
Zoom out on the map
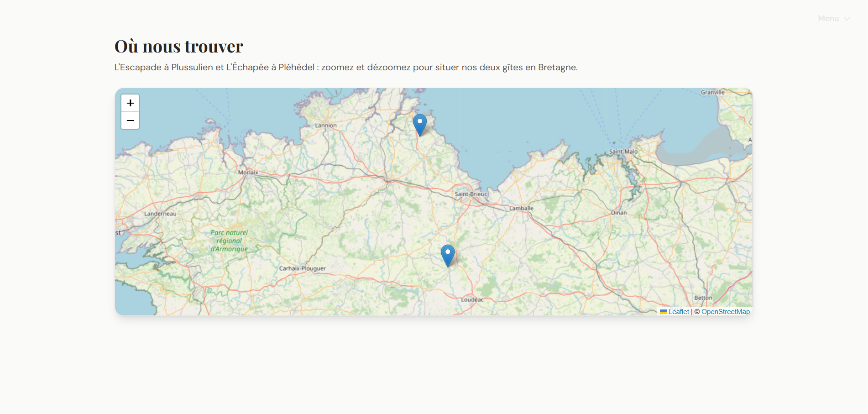point(130,121)
